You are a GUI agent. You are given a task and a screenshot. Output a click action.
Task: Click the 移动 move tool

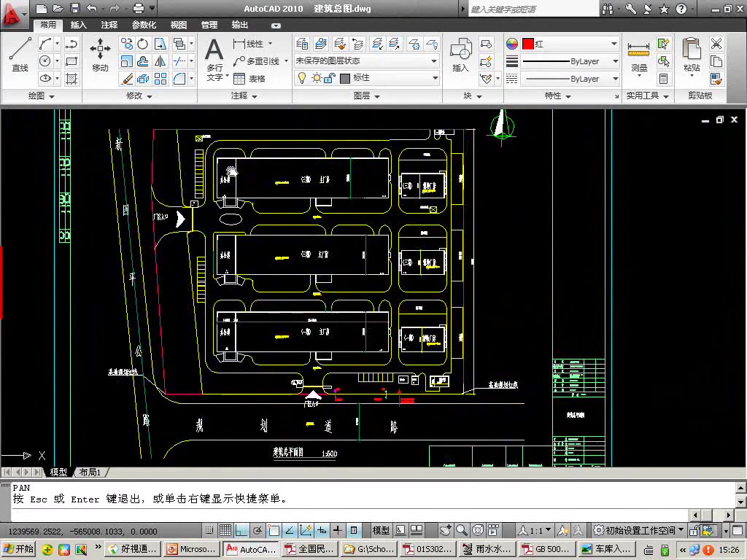[x=100, y=55]
